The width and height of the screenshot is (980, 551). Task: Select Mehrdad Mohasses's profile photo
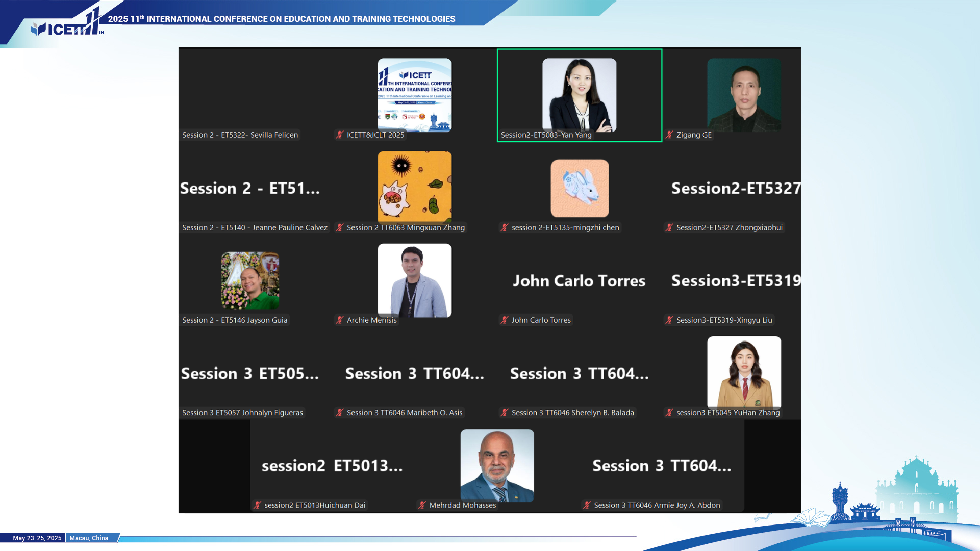pyautogui.click(x=497, y=465)
